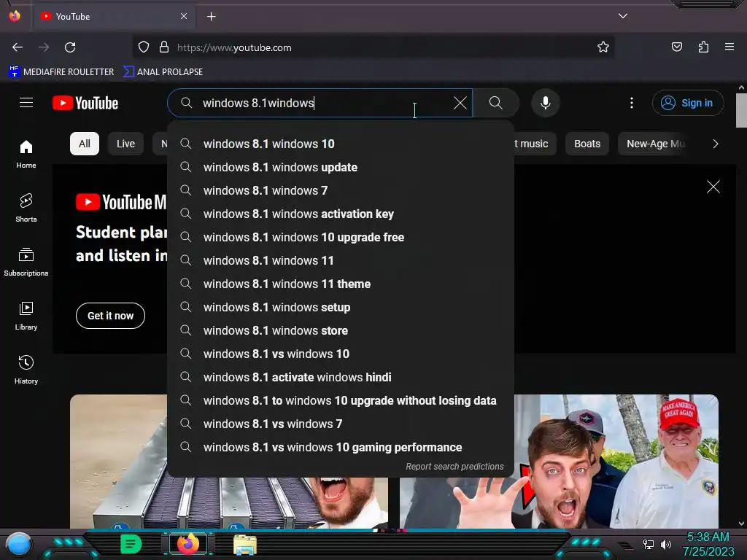Viewport: 747px width, 560px height.
Task: Choose suggestion 'windows 8.1 windows 11 theme'
Action: pyautogui.click(x=341, y=284)
